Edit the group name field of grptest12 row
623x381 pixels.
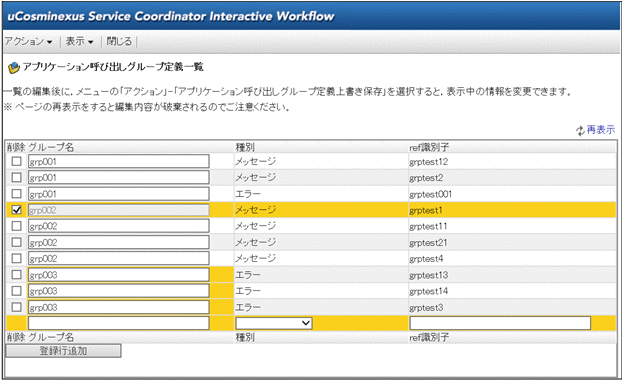pos(118,161)
